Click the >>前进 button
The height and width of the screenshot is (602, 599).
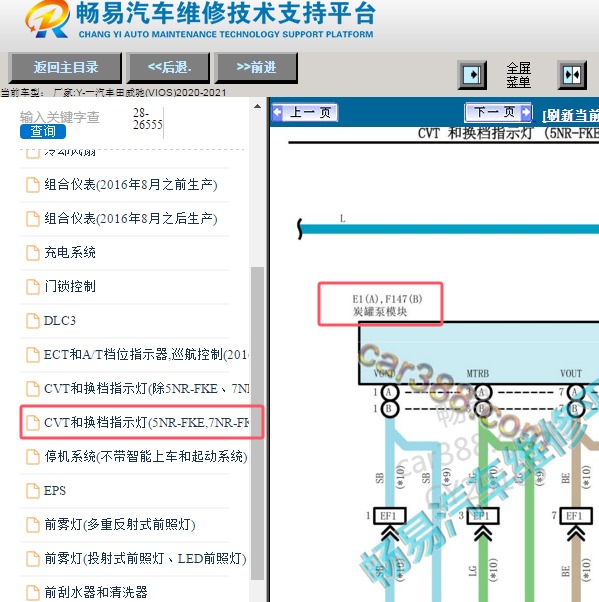pos(256,68)
